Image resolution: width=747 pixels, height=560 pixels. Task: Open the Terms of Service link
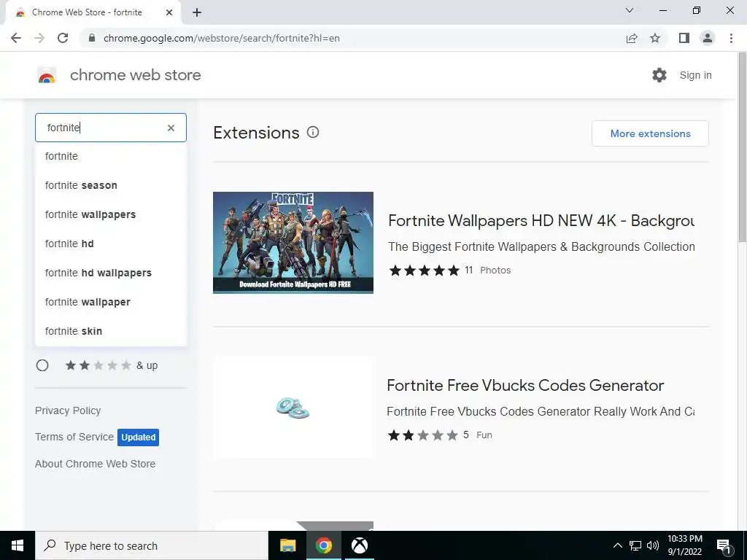(74, 437)
